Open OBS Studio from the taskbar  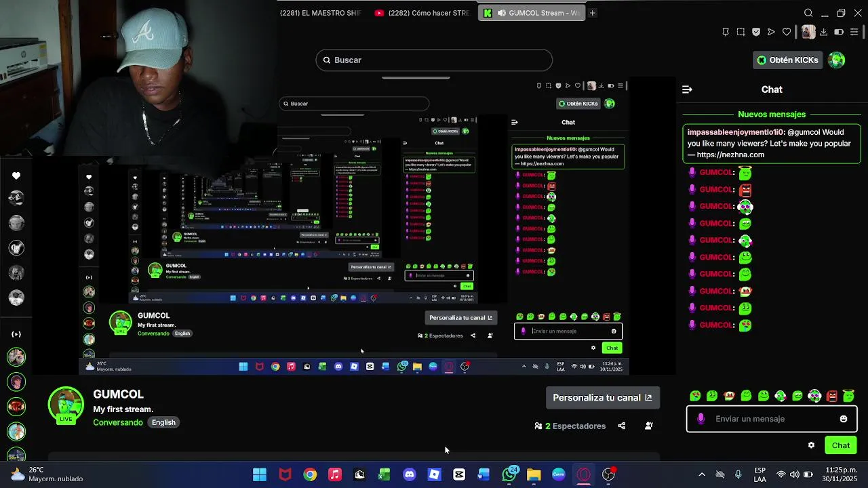608,474
